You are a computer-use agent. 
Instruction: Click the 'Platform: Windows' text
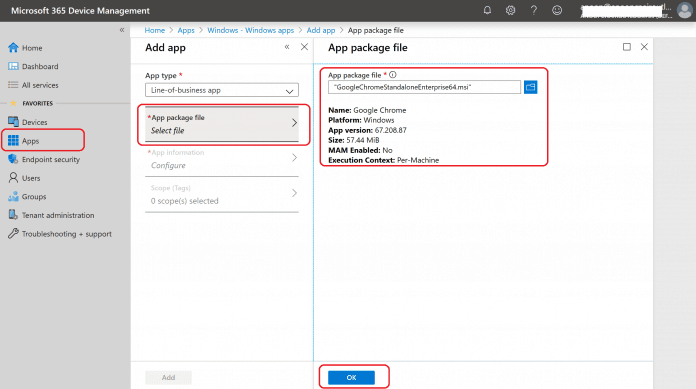(x=361, y=120)
